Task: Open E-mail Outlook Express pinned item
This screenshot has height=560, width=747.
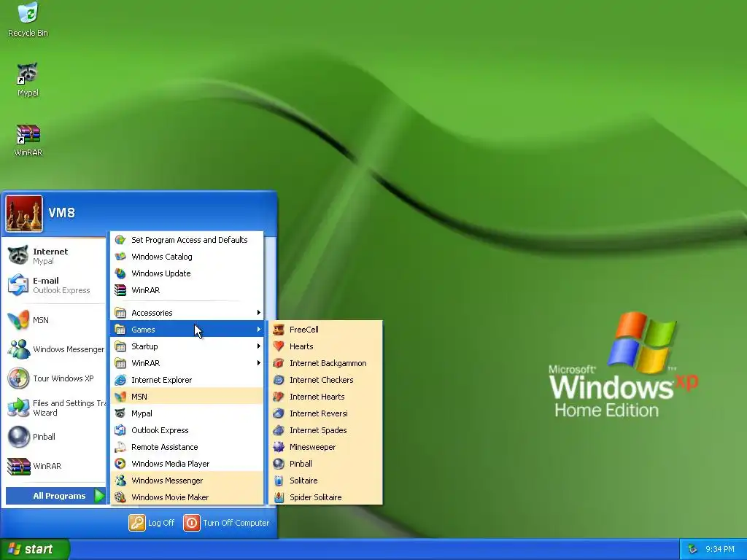Action: tap(54, 285)
